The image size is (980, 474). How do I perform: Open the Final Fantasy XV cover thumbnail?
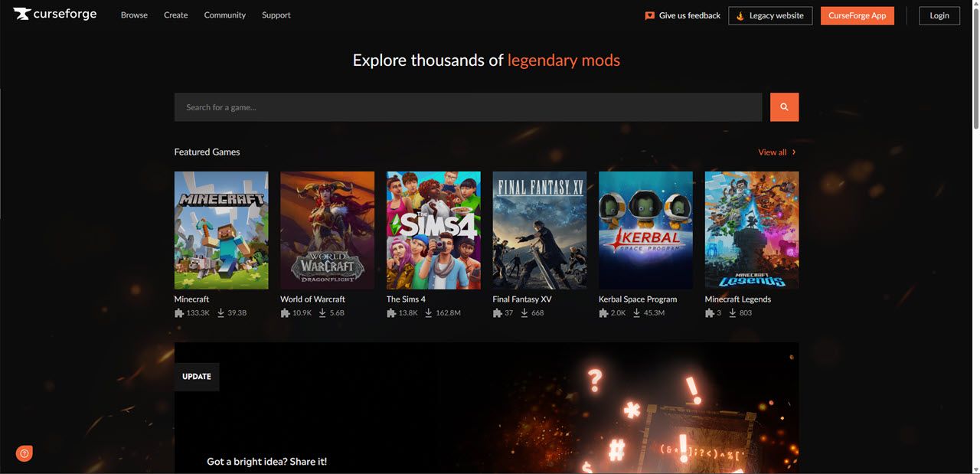tap(540, 230)
